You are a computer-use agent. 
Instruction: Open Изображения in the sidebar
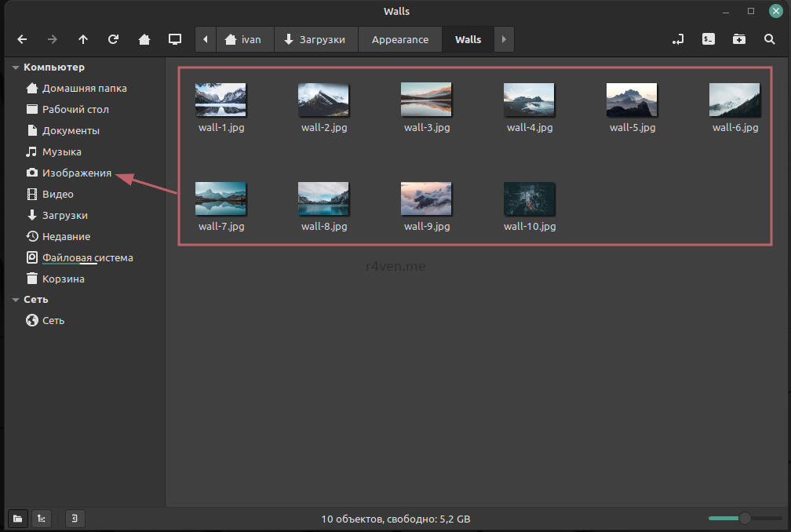(76, 173)
